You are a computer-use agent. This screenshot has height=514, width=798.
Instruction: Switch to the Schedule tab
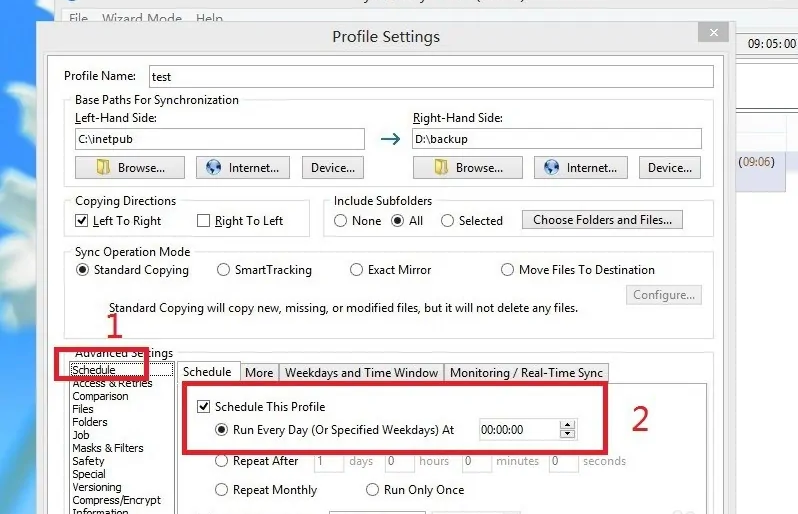coord(208,372)
